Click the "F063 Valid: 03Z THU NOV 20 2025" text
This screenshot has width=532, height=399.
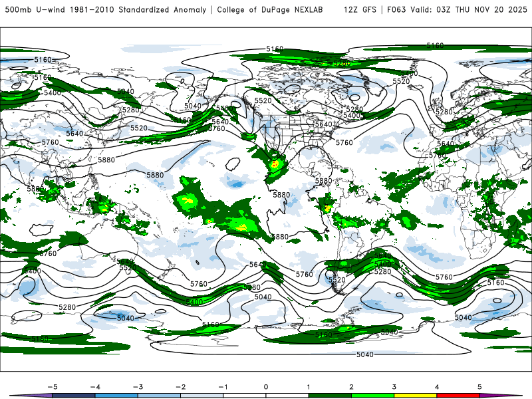(x=457, y=9)
